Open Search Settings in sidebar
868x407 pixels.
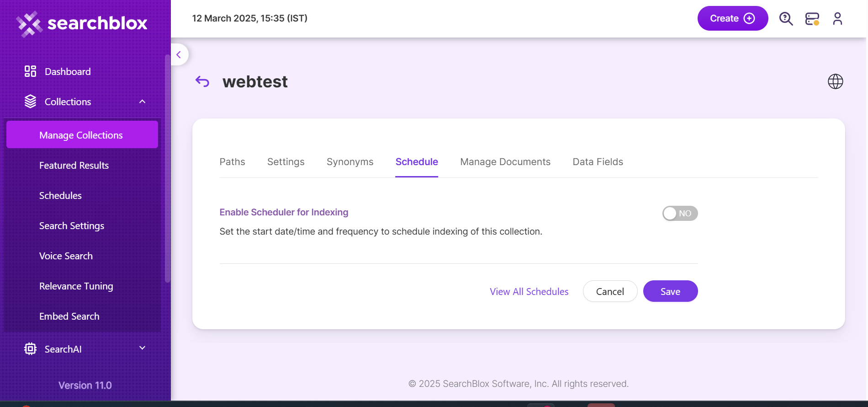(72, 226)
